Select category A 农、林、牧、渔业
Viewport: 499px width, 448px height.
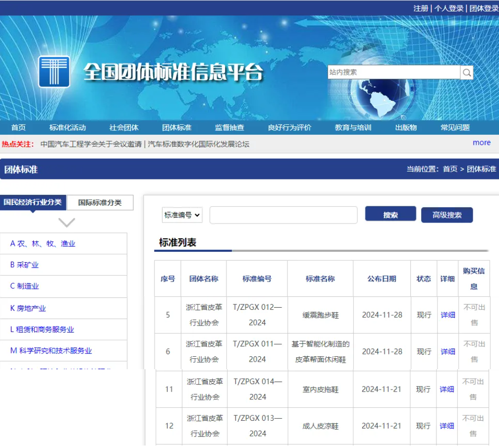point(43,244)
